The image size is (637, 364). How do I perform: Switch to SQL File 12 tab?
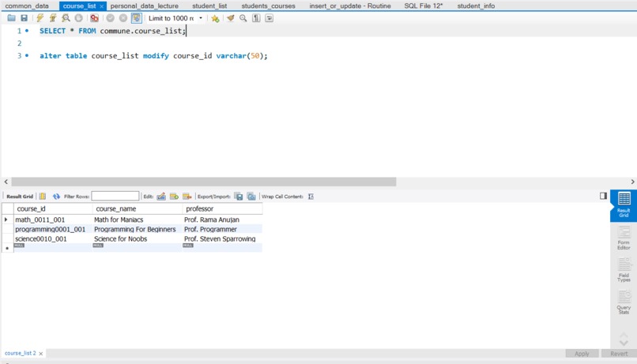(x=424, y=6)
